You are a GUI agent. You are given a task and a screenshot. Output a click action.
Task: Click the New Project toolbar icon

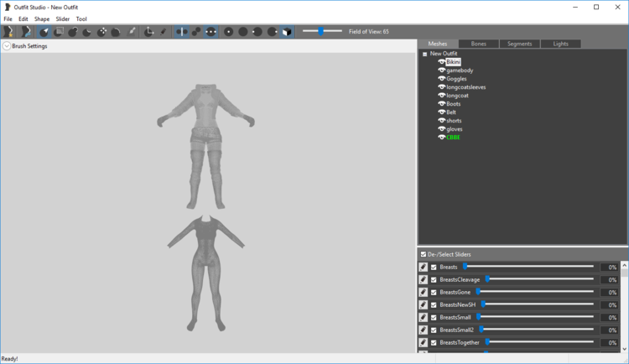(x=8, y=32)
